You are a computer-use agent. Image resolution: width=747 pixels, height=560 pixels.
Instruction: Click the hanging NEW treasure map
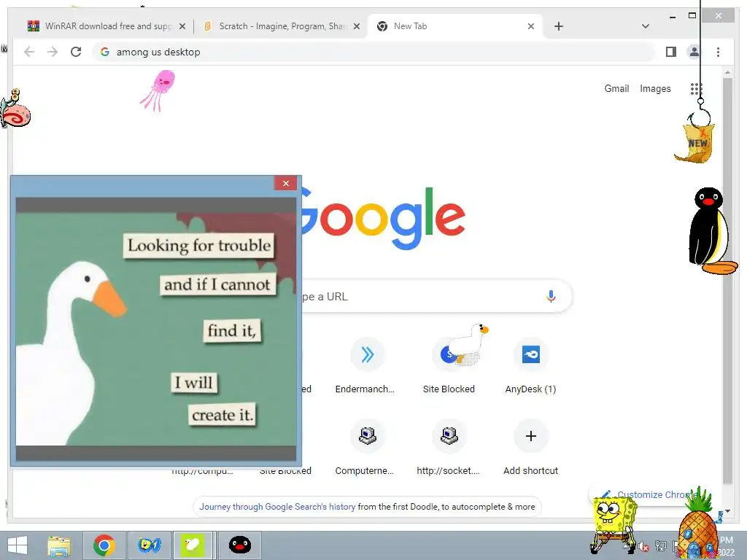coord(697,142)
